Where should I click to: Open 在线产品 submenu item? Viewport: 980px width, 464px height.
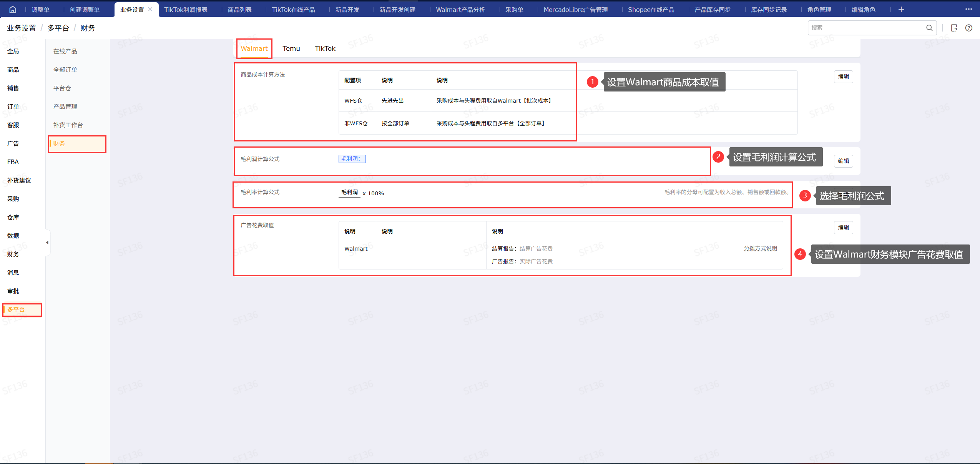click(65, 51)
